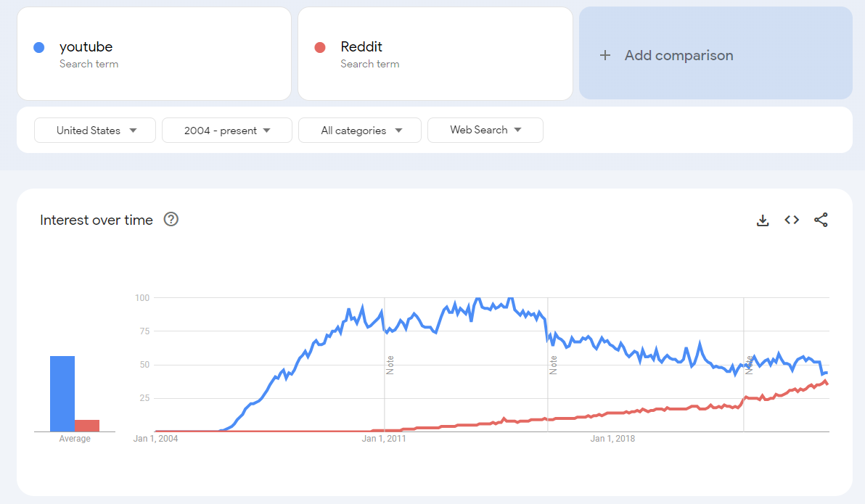Click the Note marker near 2016
865x504 pixels.
tap(554, 364)
